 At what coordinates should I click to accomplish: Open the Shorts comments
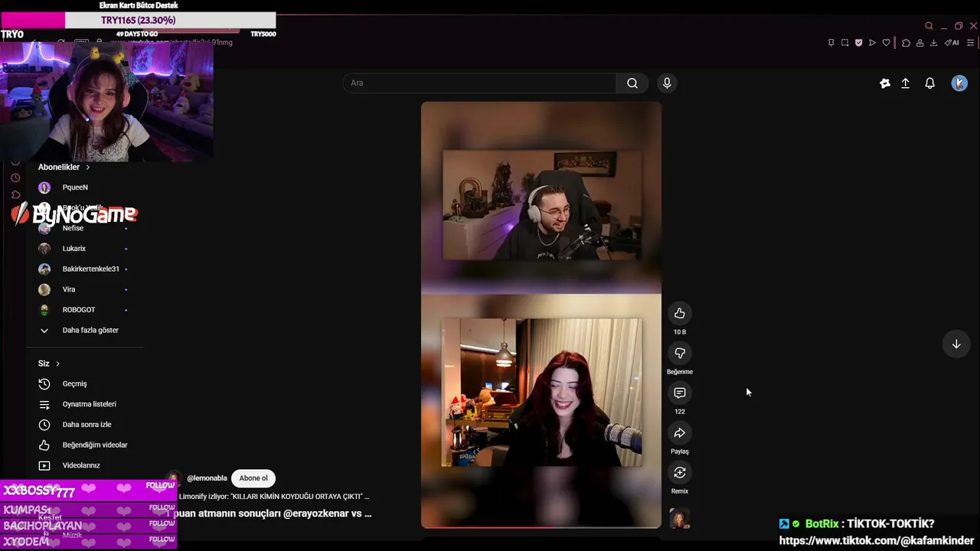[680, 393]
